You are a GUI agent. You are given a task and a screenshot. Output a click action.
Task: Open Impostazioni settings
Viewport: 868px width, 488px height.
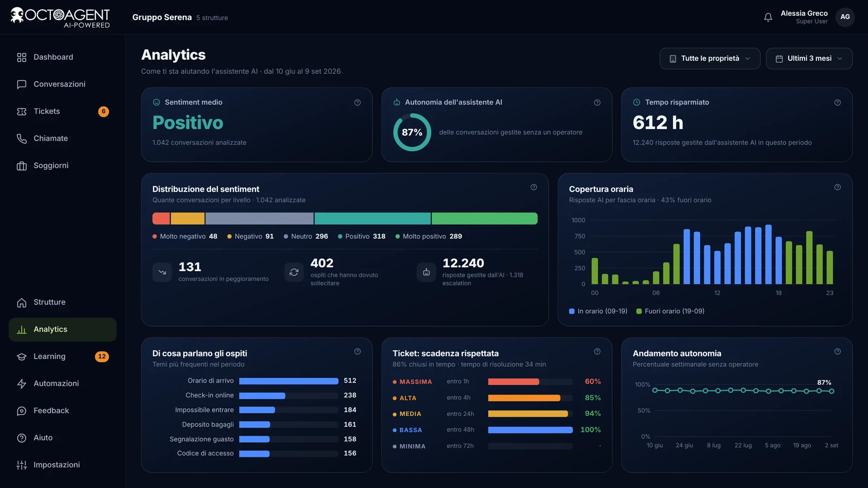pyautogui.click(x=62, y=465)
